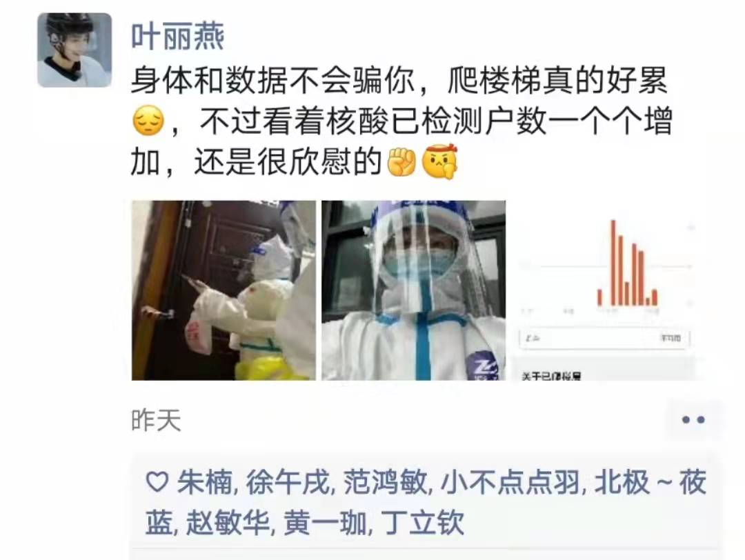
Task: Open liker 黄一珈's profile
Action: (x=325, y=523)
